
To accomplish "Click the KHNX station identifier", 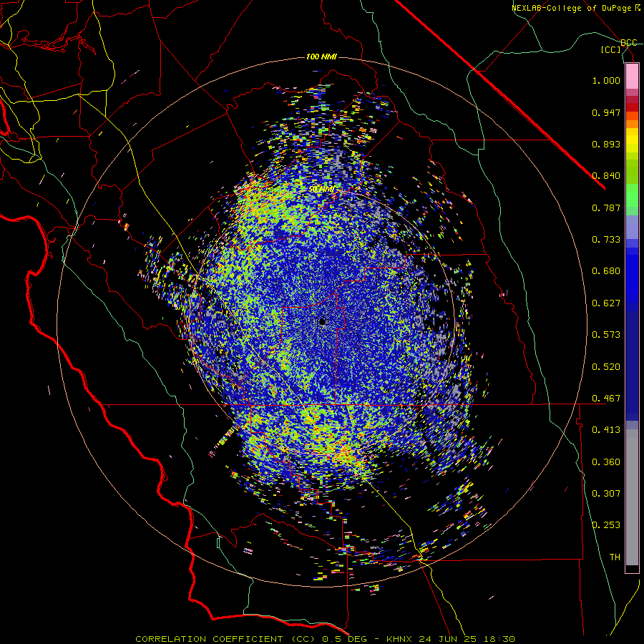I will coord(399,639).
